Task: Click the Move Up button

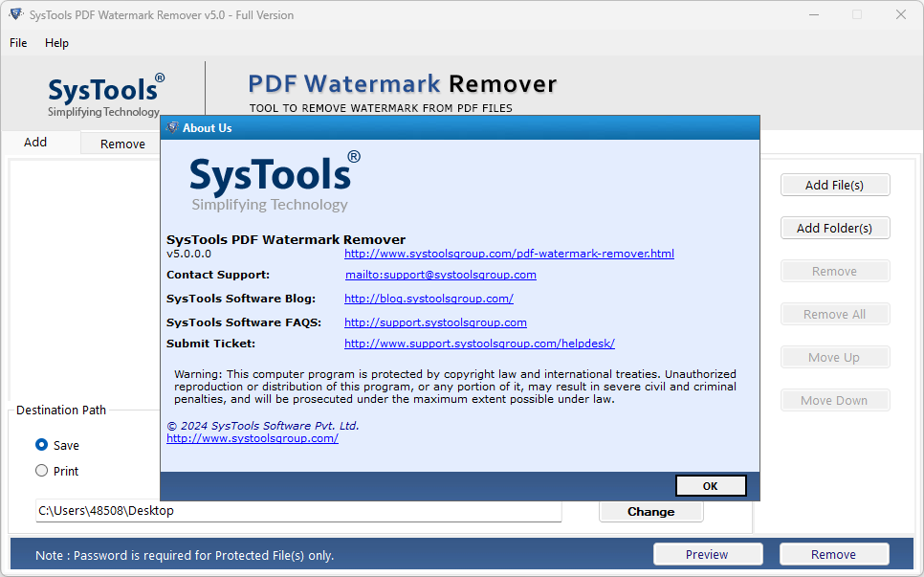Action: click(835, 357)
